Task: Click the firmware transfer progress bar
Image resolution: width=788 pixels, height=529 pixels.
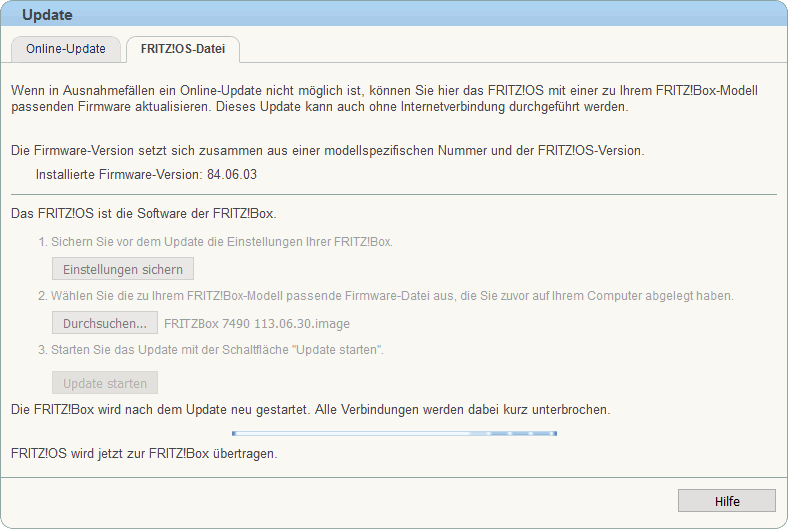Action: [395, 433]
